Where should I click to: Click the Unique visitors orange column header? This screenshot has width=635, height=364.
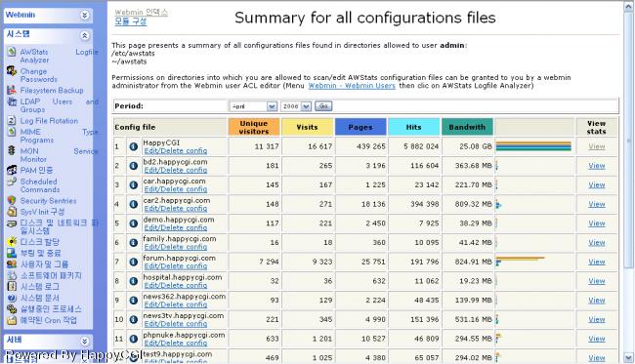[254, 127]
